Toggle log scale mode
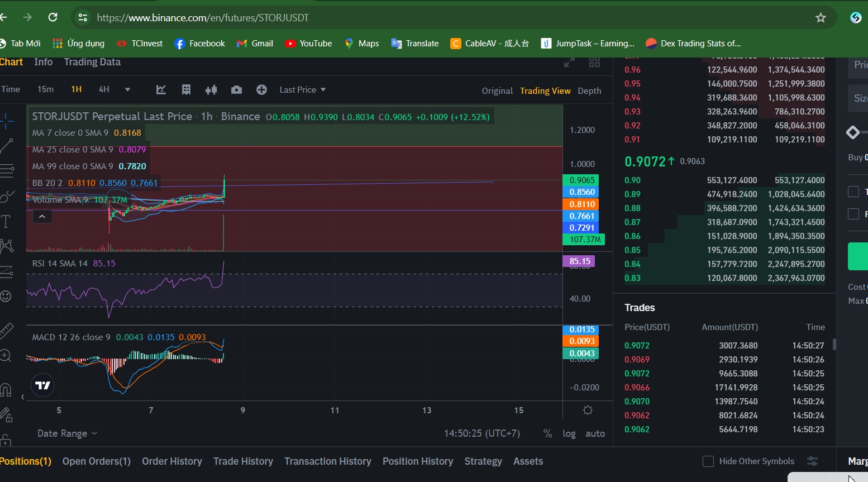Screen dimensions: 868x482 [x=569, y=433]
